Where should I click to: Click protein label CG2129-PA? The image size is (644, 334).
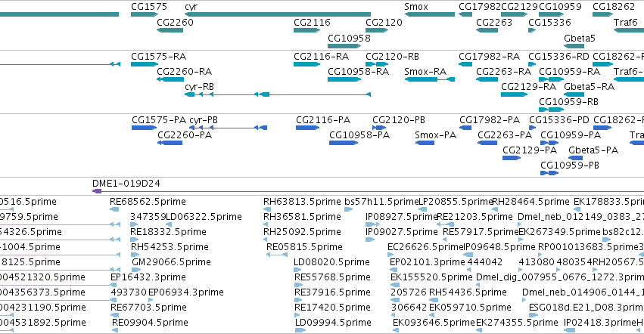click(530, 150)
